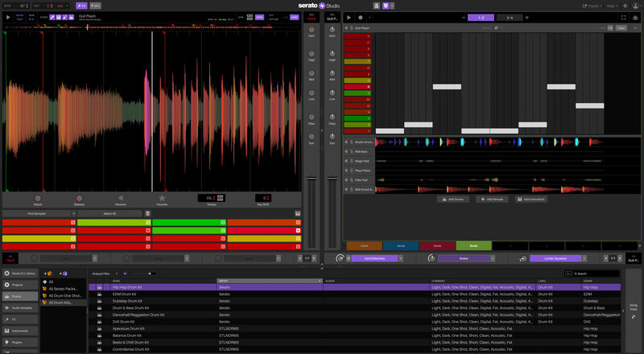
Task: Sort library by ARTIST column header
Action: [270, 281]
